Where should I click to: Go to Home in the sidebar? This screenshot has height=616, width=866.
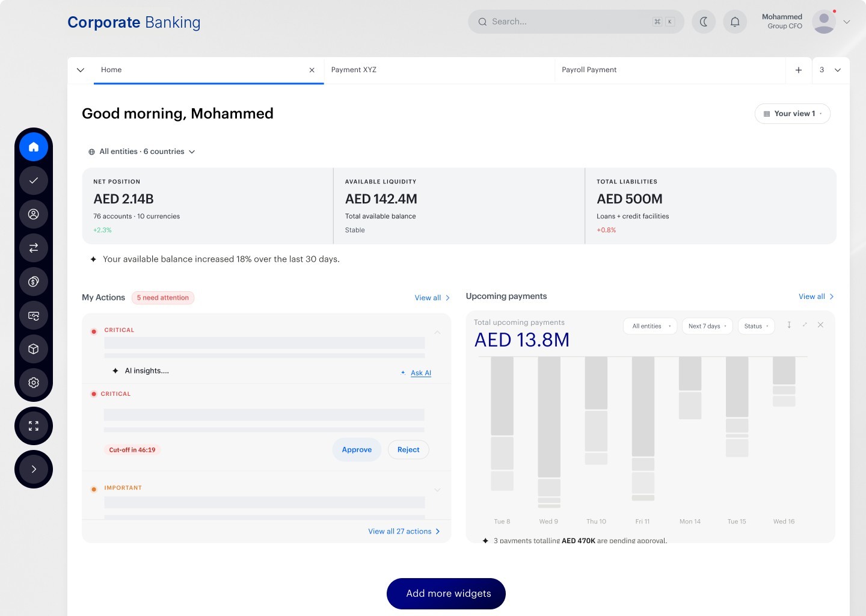tap(34, 147)
